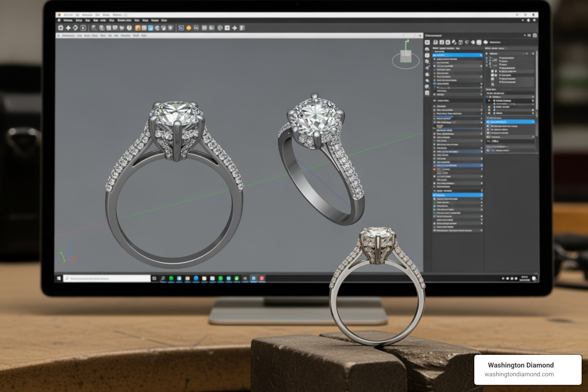Open the File menu in the menu bar
This screenshot has height=392, width=588.
tap(69, 20)
